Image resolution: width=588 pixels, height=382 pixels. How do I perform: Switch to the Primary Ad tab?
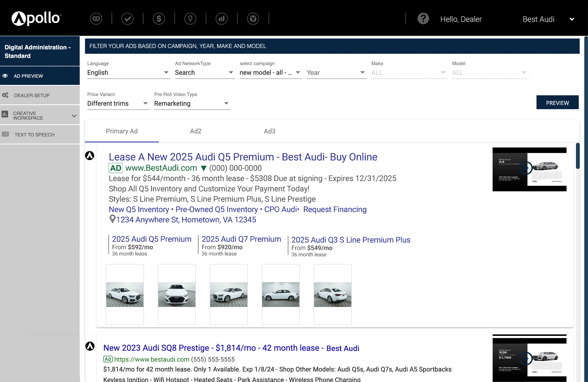click(x=122, y=131)
